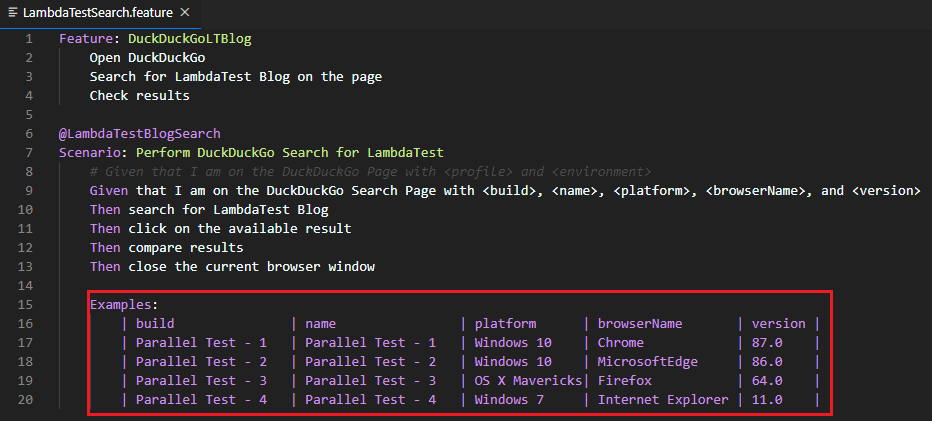
Task: Click the file icon on the LambdaTestSearch.feature tab
Action: tap(12, 12)
